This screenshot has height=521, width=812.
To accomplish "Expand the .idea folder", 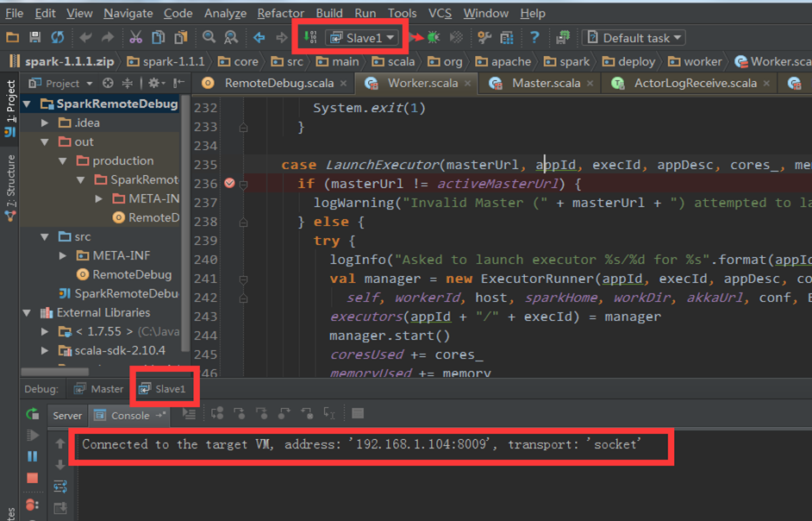I will pos(45,122).
